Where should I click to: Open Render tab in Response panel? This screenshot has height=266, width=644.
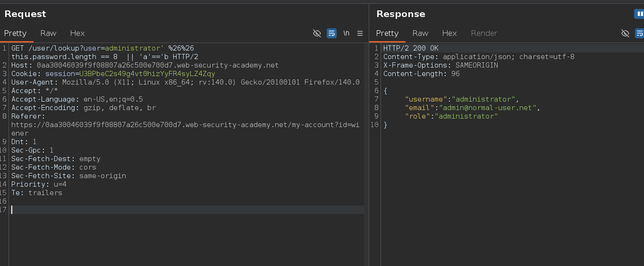click(484, 33)
